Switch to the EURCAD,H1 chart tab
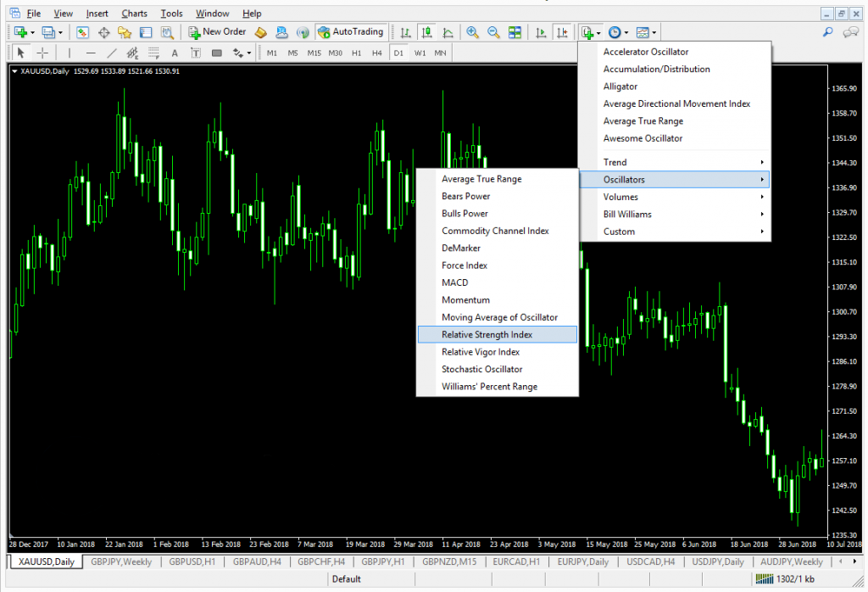 516,561
